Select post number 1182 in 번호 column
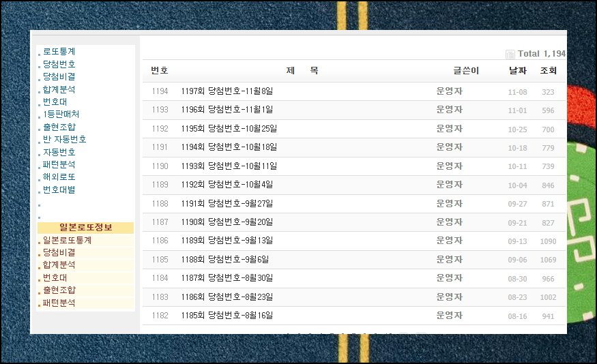 coord(160,316)
